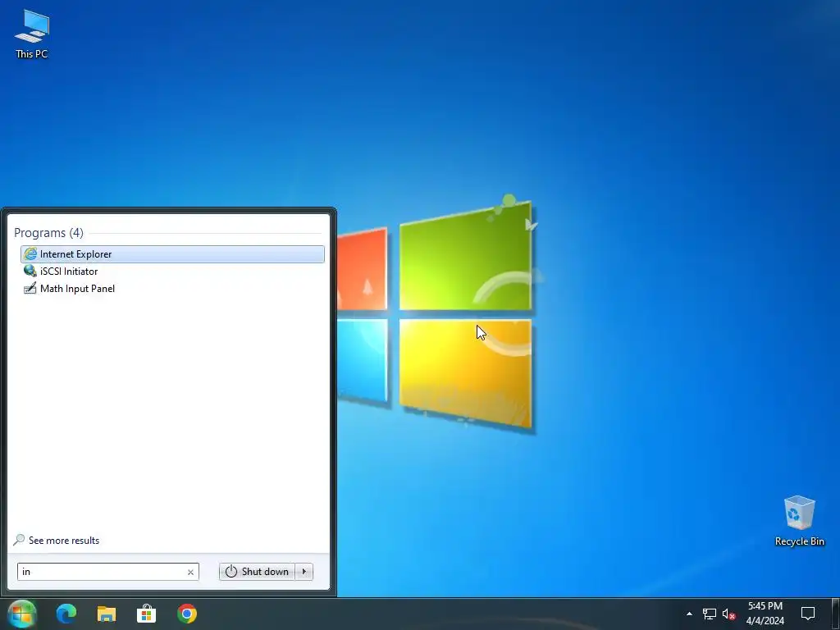This screenshot has width=840, height=630.
Task: Open the notification center icon
Action: [808, 614]
